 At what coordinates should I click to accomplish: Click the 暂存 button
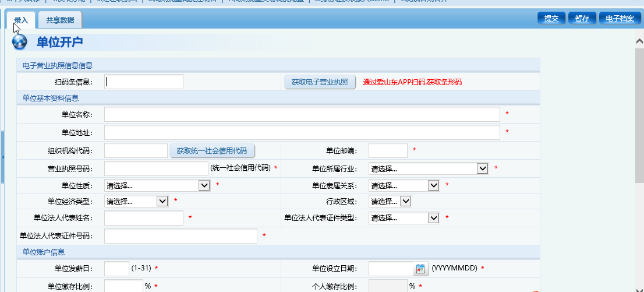pyautogui.click(x=582, y=18)
